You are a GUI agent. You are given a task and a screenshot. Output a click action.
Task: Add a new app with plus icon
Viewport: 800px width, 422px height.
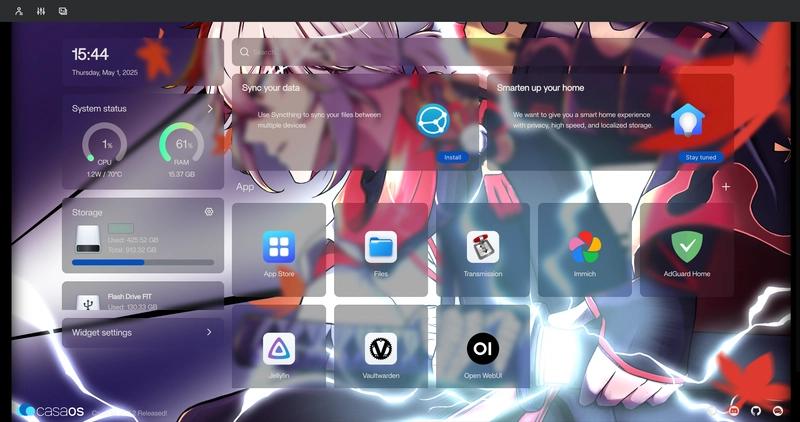pyautogui.click(x=726, y=187)
